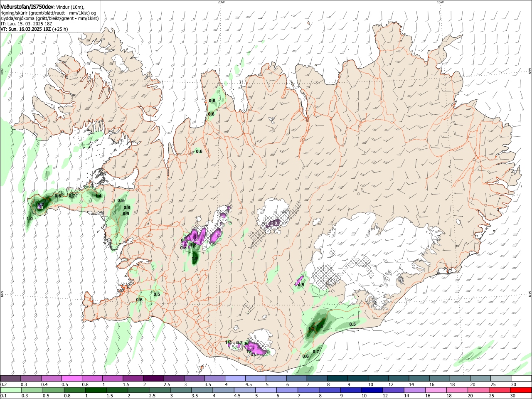
Task: Select dark purple upper swatch between 2 and 2.5
Action: click(x=153, y=379)
